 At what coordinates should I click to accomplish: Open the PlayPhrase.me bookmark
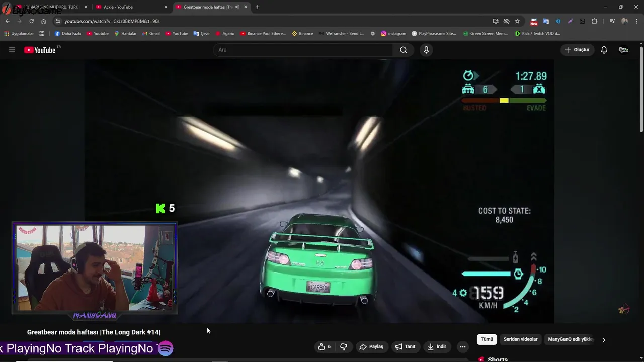(434, 34)
